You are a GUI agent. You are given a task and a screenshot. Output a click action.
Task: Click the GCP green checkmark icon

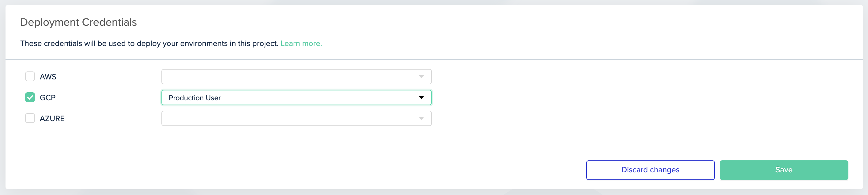(30, 97)
